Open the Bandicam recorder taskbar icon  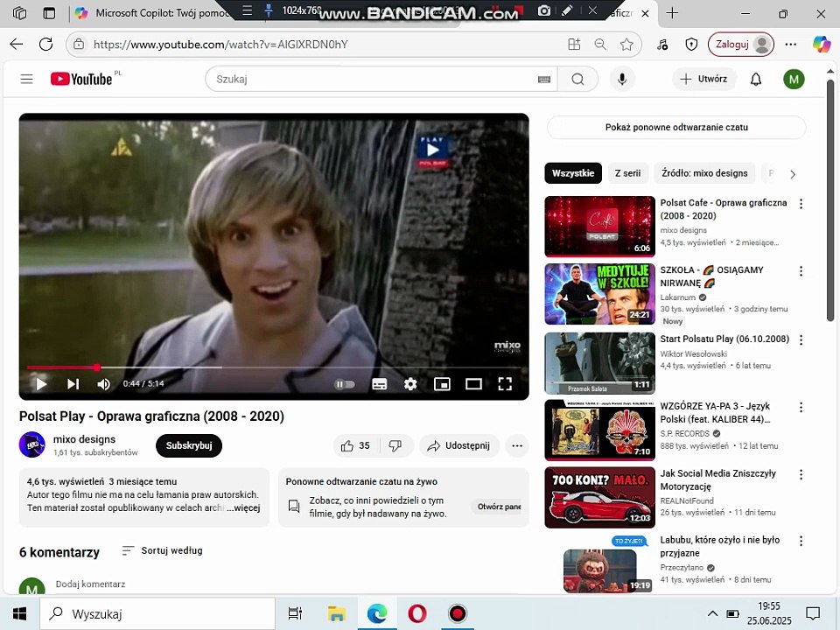coord(457,614)
